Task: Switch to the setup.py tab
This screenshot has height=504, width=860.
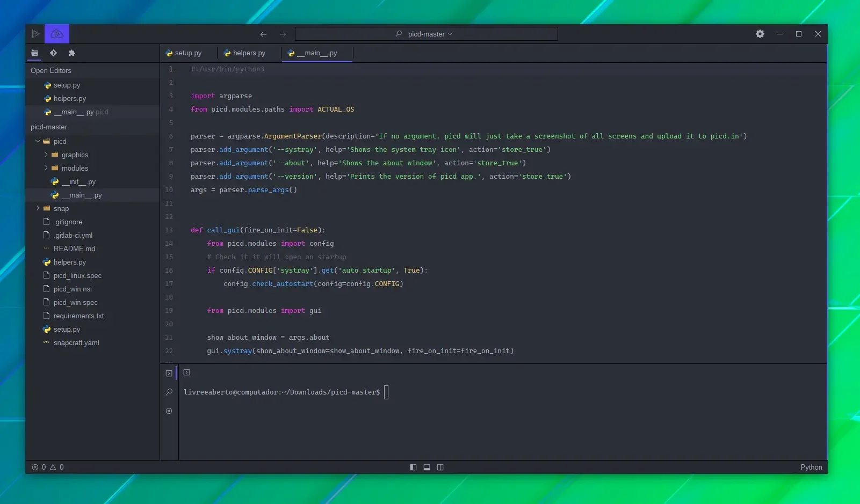Action: 184,53
